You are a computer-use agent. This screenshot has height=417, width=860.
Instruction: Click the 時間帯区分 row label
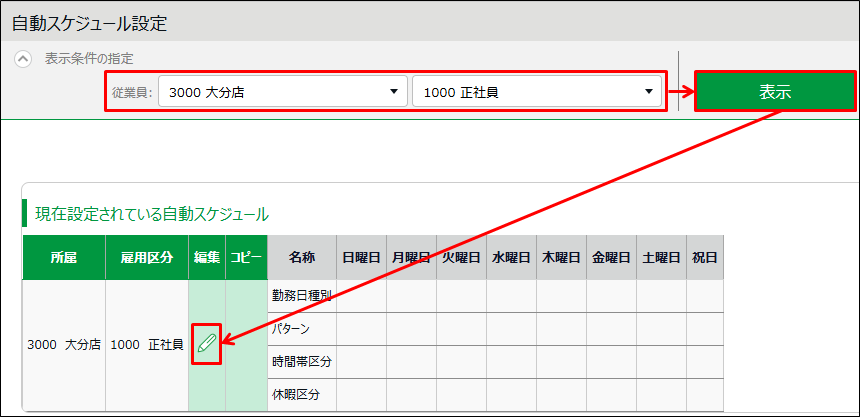tap(302, 362)
